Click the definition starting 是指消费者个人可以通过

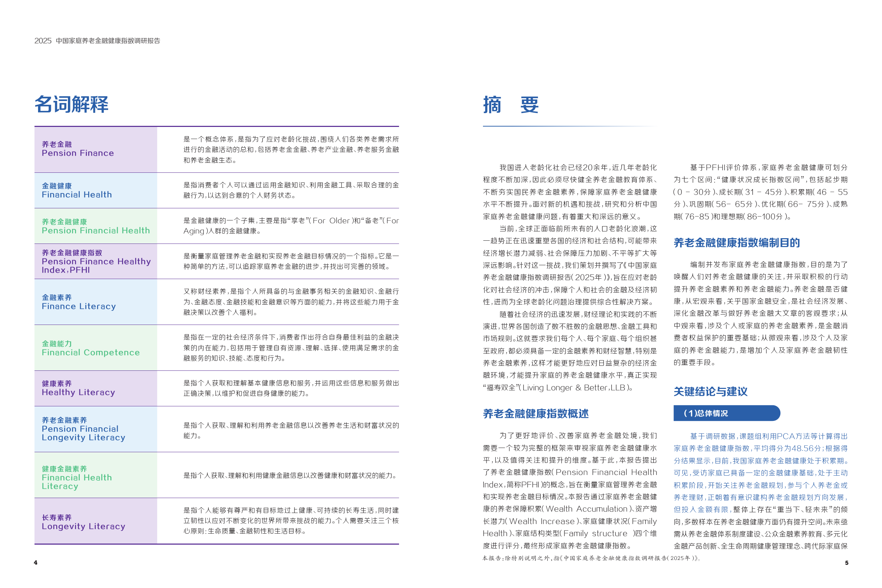click(x=291, y=190)
